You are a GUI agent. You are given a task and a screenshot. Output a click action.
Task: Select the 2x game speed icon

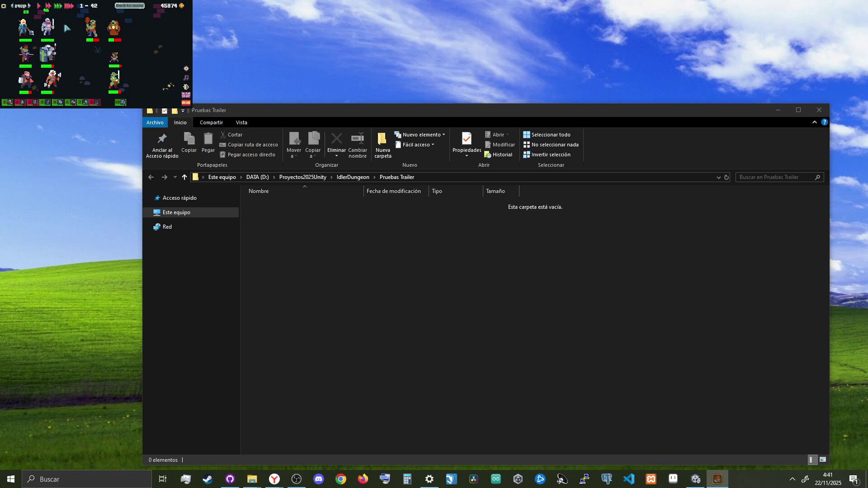click(x=47, y=6)
